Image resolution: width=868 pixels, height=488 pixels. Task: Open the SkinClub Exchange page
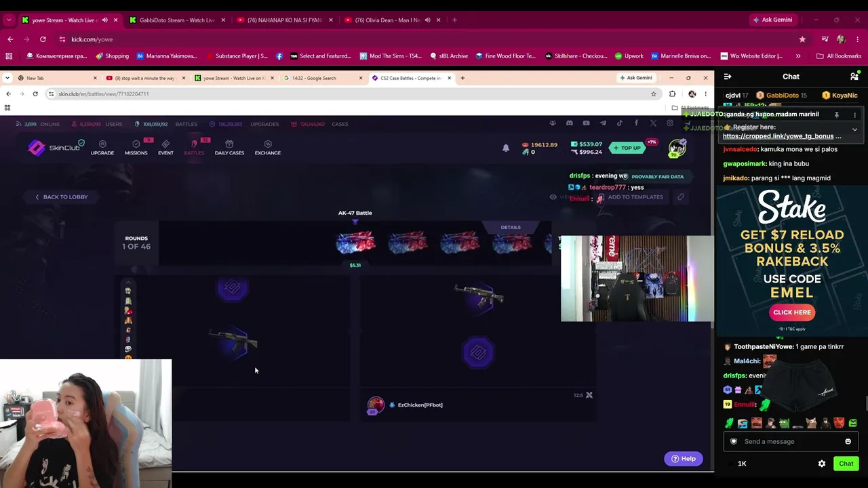point(268,147)
